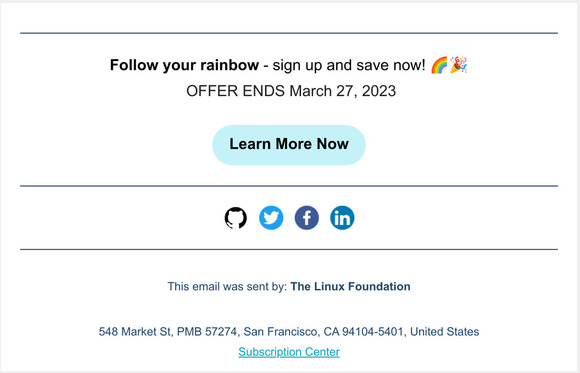Click the party popper emoji
This screenshot has width=580, height=373.
tap(459, 65)
